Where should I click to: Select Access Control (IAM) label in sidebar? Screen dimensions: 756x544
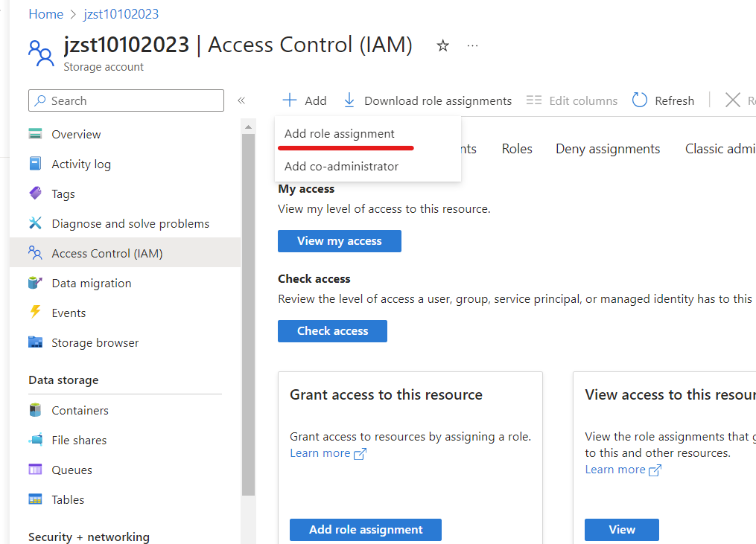(107, 254)
